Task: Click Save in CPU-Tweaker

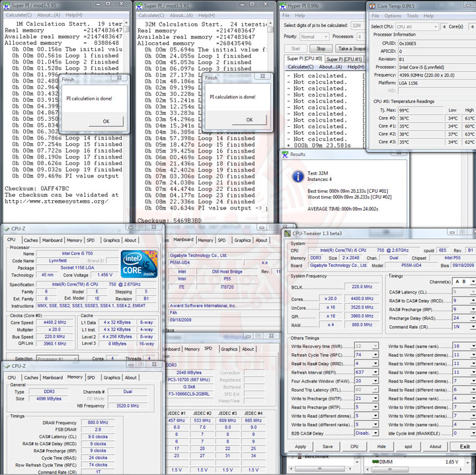Action: tap(327, 447)
